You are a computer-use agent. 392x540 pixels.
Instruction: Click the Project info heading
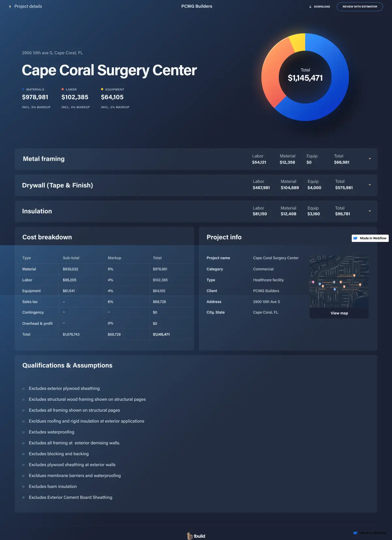click(224, 237)
